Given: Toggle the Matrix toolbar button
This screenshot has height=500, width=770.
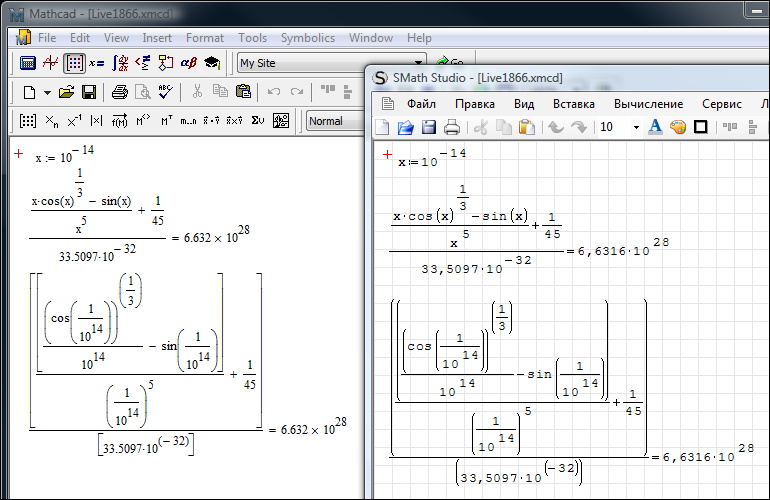Looking at the screenshot, I should coord(74,63).
